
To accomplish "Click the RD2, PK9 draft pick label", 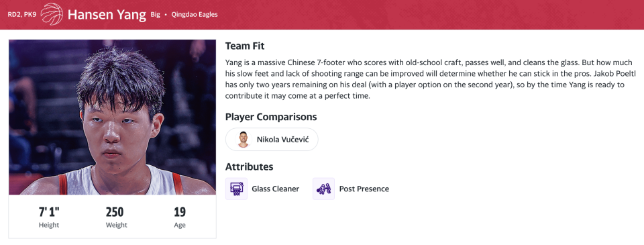I will click(22, 15).
